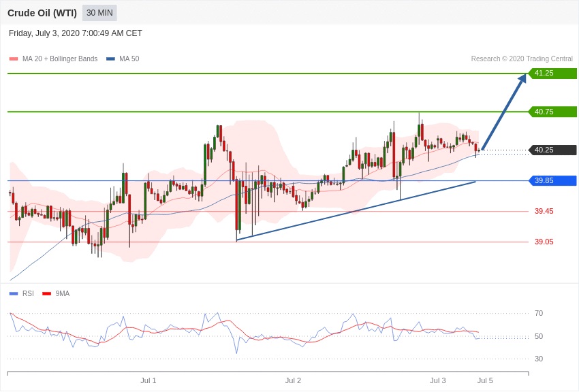The height and width of the screenshot is (392, 579).
Task: Select the 41.25 green resistance price tag
Action: pyautogui.click(x=552, y=73)
